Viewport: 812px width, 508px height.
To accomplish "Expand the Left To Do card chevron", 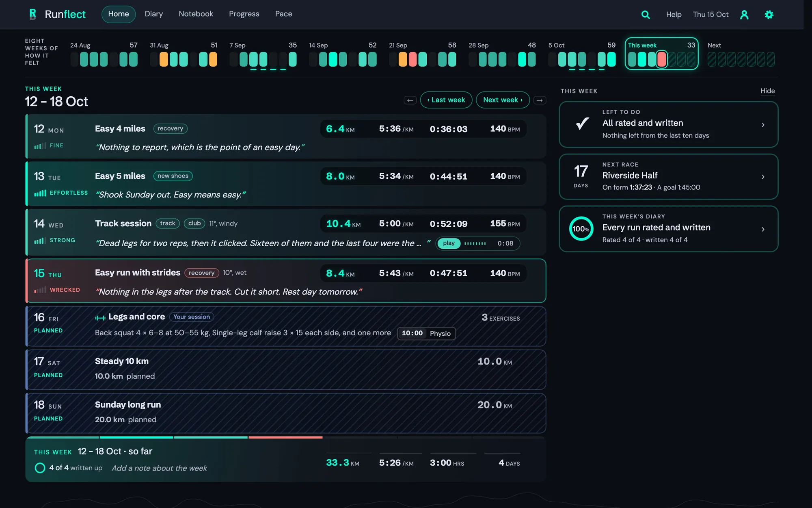I will [x=763, y=125].
